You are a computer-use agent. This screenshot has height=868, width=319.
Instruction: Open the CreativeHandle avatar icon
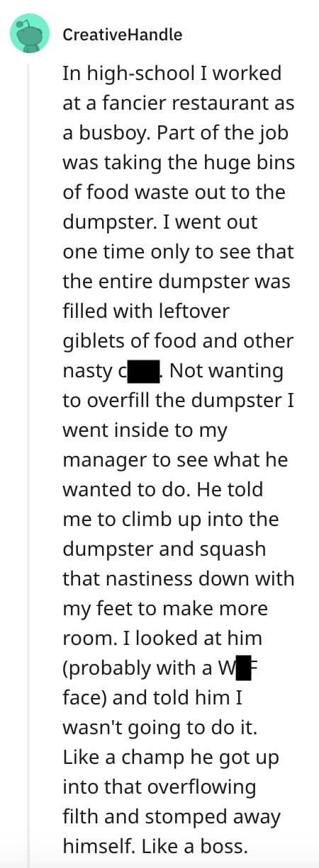30,33
